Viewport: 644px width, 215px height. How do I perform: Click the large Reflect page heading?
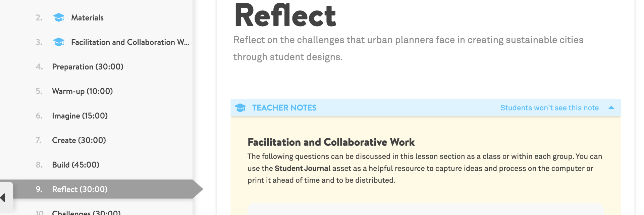pos(285,16)
